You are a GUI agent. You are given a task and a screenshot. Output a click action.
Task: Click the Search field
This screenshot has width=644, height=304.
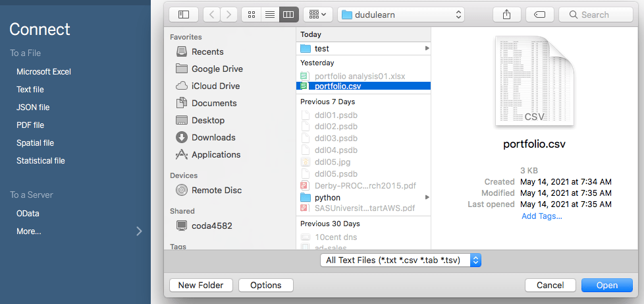pos(595,14)
